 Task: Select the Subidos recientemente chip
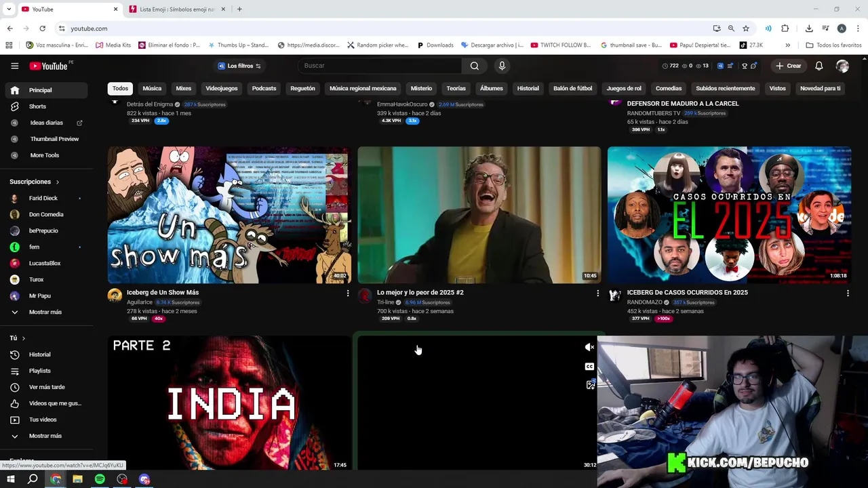725,88
